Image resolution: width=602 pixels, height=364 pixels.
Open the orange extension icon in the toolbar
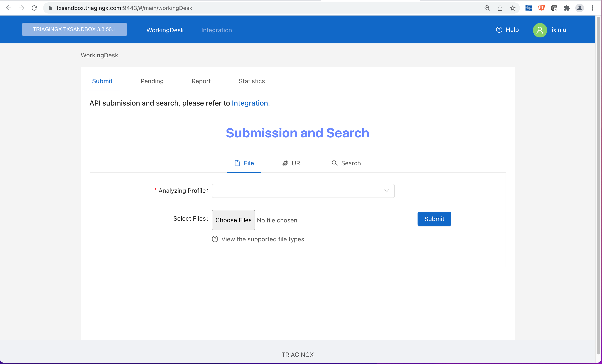[x=541, y=8]
